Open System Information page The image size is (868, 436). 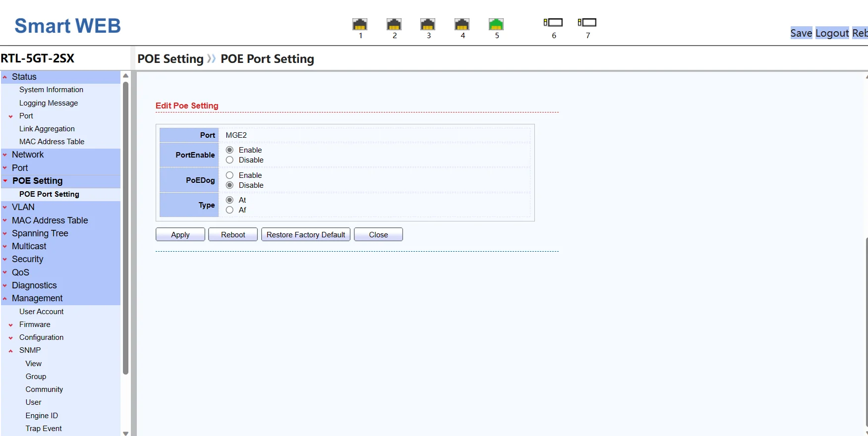(51, 90)
